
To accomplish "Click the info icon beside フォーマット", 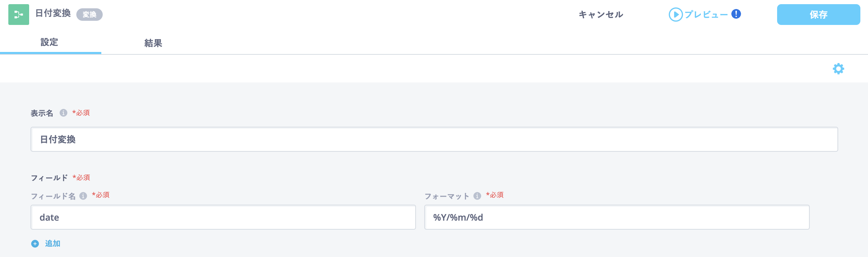I will [477, 196].
